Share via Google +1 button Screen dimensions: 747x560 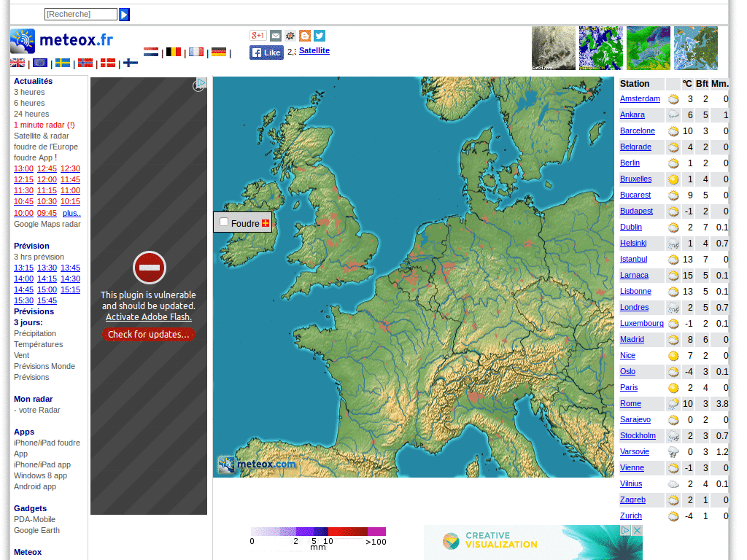pyautogui.click(x=258, y=35)
